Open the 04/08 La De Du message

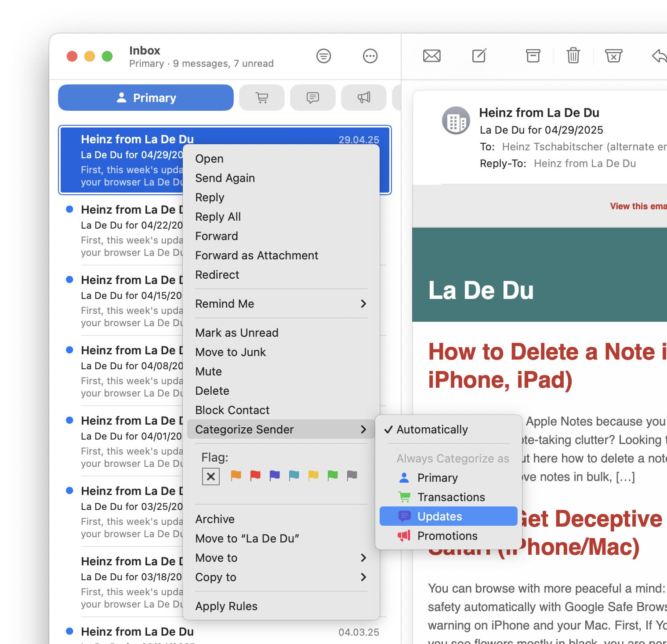[121, 371]
